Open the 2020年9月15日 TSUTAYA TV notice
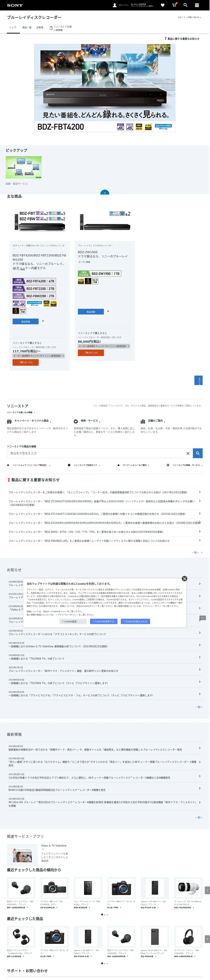Image resolution: width=210 pixels, height=980 pixels. point(105,657)
